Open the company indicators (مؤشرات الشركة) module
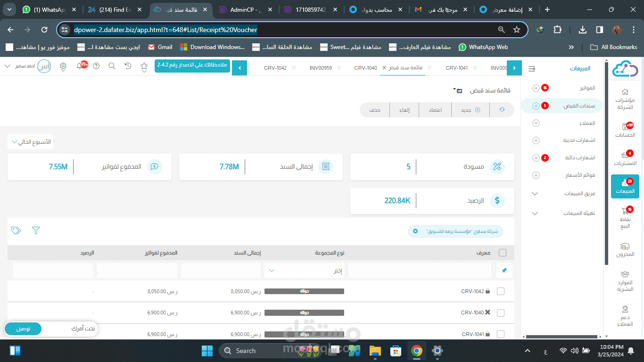Viewport: 644px width, 362px height. click(625, 100)
